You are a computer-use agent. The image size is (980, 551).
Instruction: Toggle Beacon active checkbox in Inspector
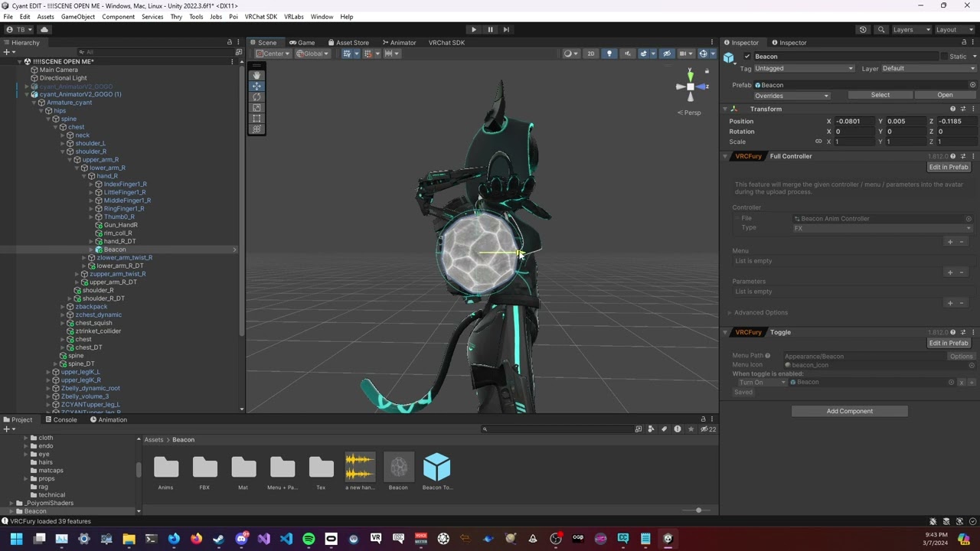pyautogui.click(x=747, y=57)
